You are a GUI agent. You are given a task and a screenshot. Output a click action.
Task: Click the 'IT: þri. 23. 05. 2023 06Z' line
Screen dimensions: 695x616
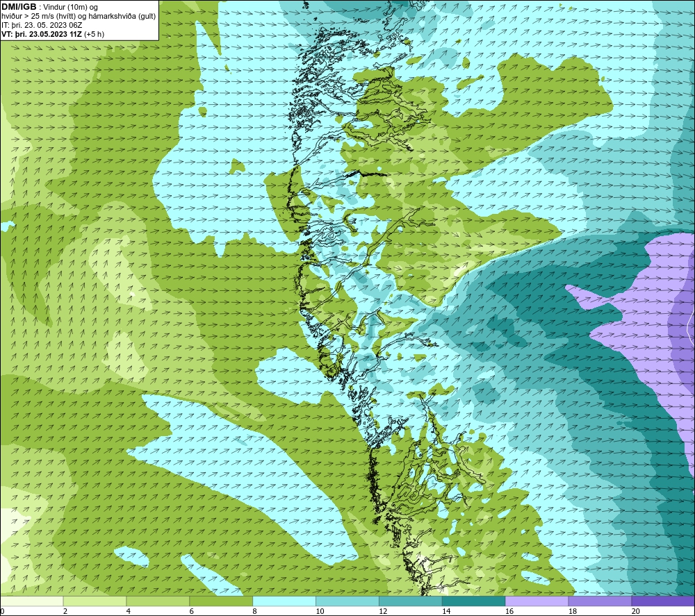click(x=42, y=25)
